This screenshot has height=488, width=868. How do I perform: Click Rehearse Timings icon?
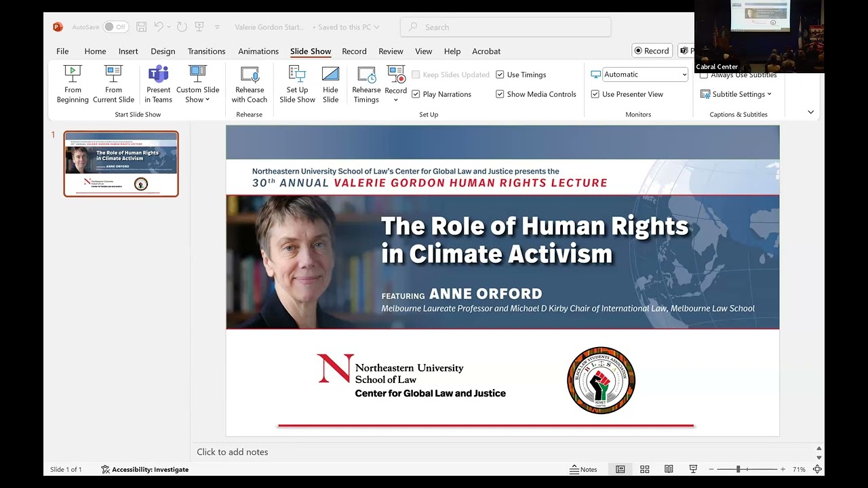coord(366,74)
